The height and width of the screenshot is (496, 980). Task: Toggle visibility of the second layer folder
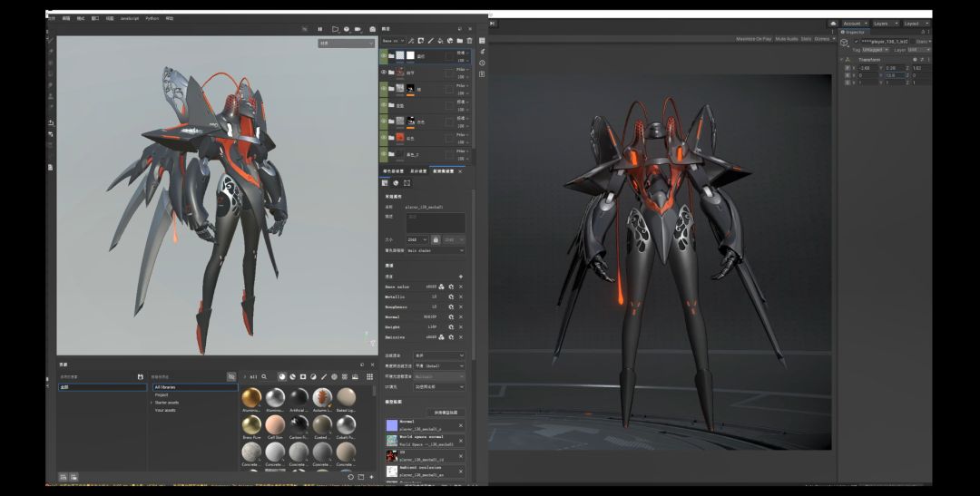[384, 72]
